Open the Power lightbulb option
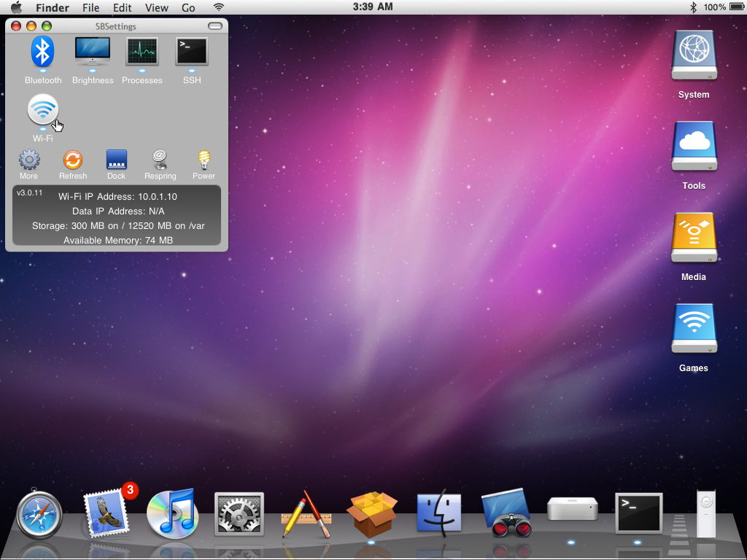Image resolution: width=747 pixels, height=560 pixels. point(204,160)
